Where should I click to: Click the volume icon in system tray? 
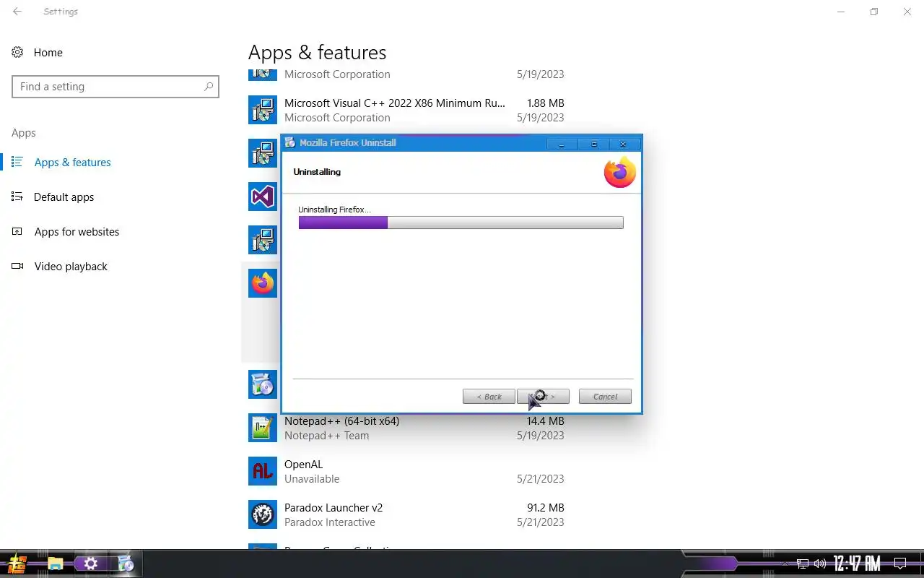pos(820,564)
